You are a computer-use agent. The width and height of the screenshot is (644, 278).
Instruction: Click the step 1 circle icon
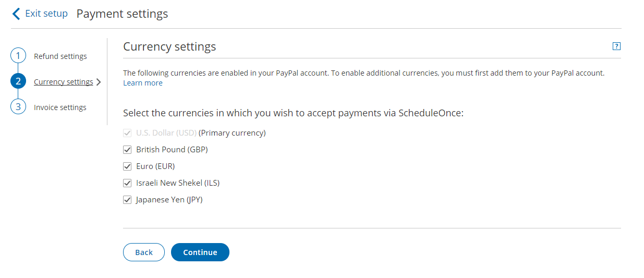[18, 56]
